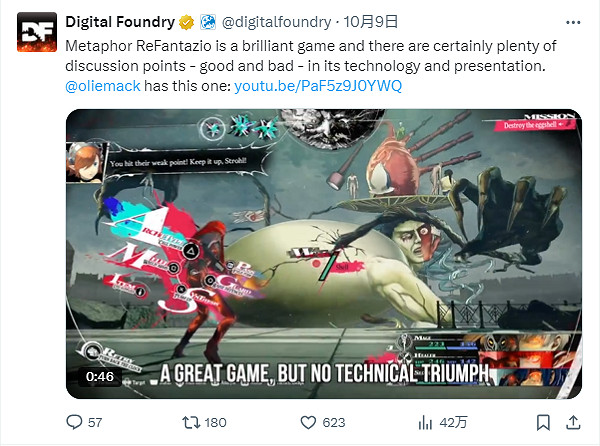The width and height of the screenshot is (600, 446).
Task: Open the @oliemack mention link
Action: point(103,86)
